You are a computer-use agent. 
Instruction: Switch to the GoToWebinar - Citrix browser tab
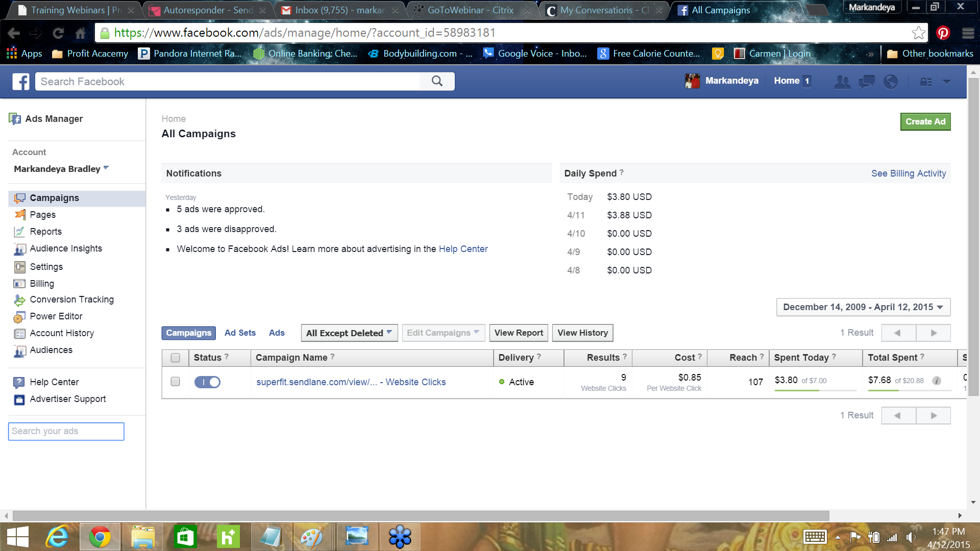pyautogui.click(x=470, y=10)
